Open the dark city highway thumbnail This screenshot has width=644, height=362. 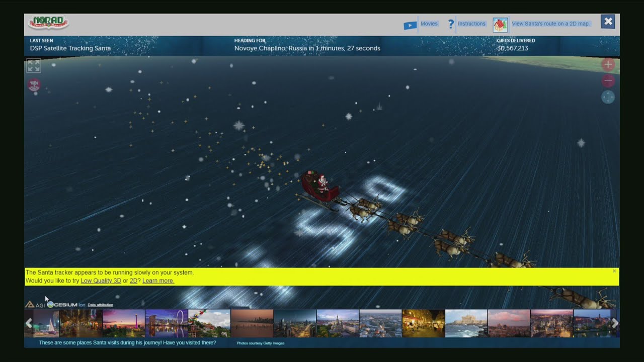click(295, 323)
